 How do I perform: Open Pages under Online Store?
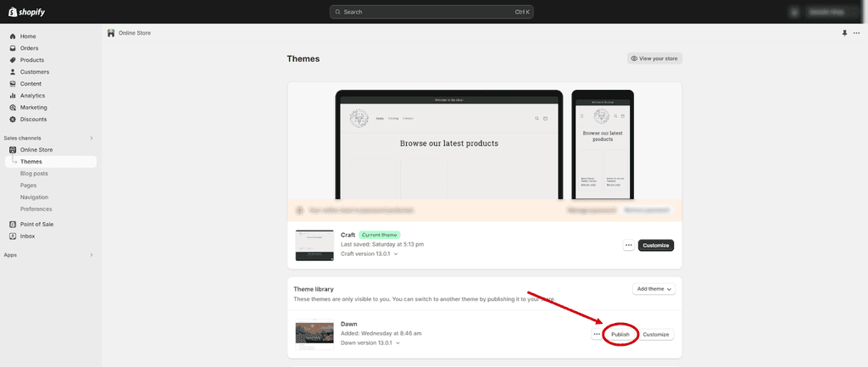pyautogui.click(x=28, y=186)
